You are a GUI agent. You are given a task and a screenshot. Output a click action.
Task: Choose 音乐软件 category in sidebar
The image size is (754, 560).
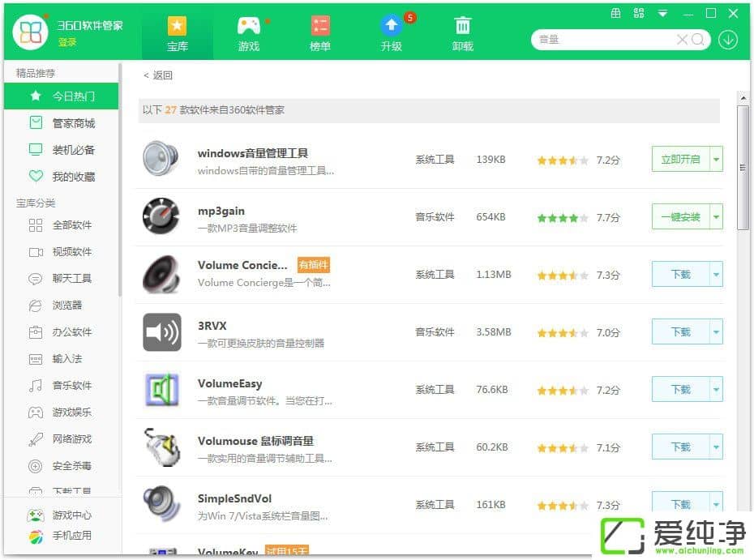(x=72, y=385)
